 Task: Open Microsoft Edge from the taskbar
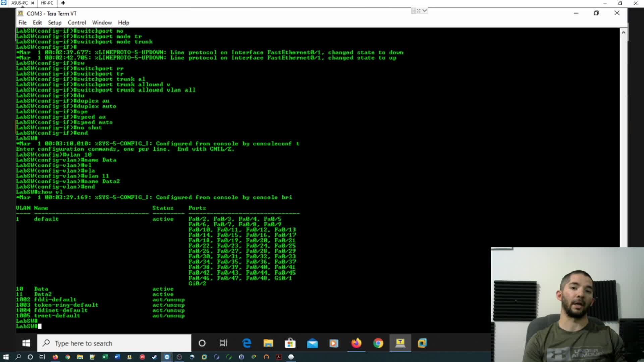[247, 343]
